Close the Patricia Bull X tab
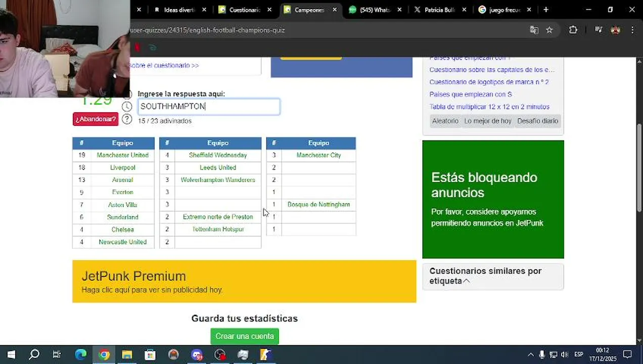This screenshot has width=643, height=364. (x=464, y=10)
